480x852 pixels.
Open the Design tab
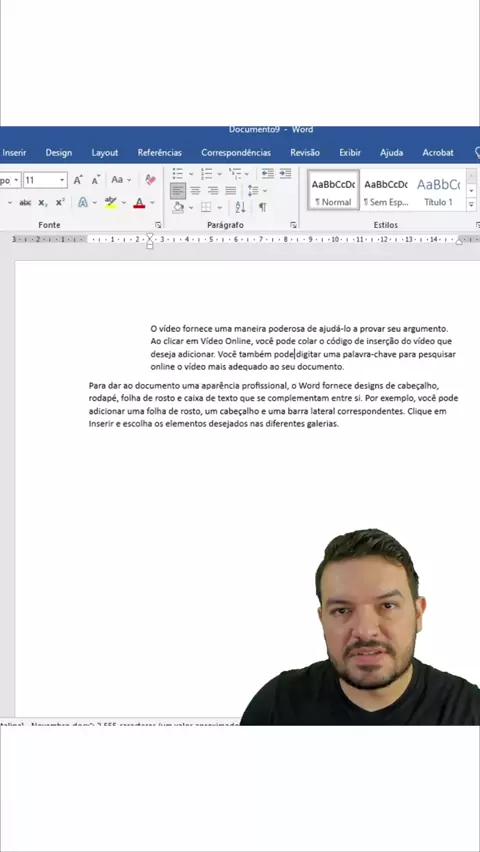[59, 153]
